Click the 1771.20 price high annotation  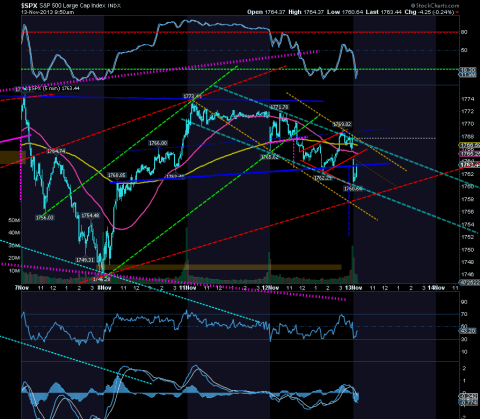point(279,107)
